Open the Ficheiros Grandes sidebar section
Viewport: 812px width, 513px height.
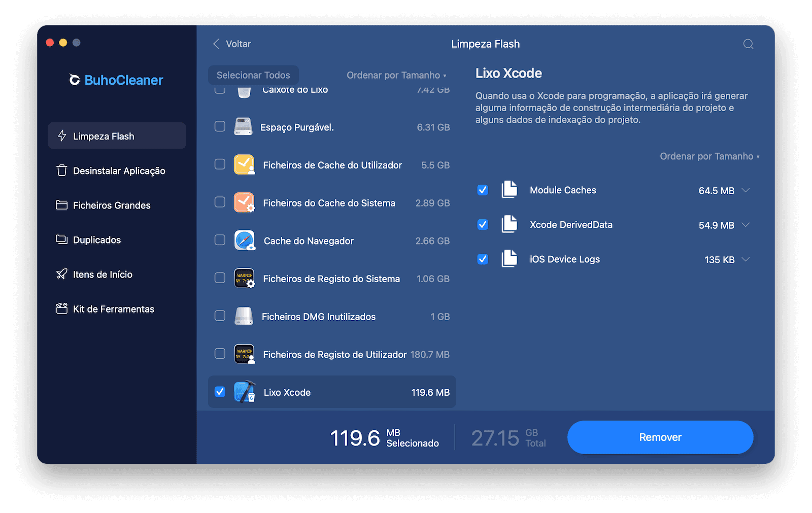click(x=117, y=205)
